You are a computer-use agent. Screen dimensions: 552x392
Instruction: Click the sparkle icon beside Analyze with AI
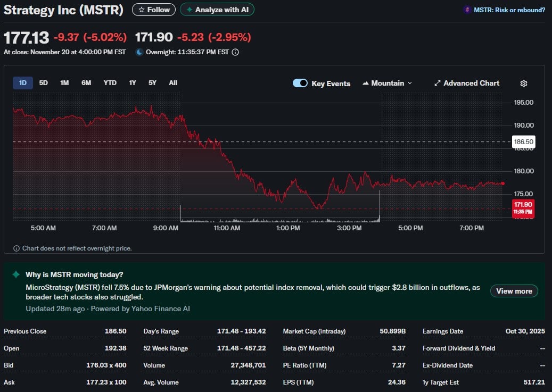190,9
